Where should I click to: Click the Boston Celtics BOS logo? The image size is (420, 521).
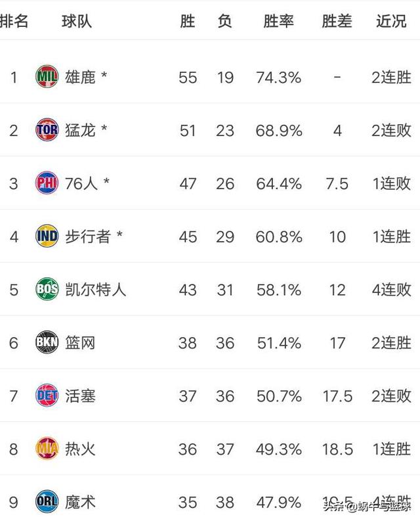click(47, 289)
